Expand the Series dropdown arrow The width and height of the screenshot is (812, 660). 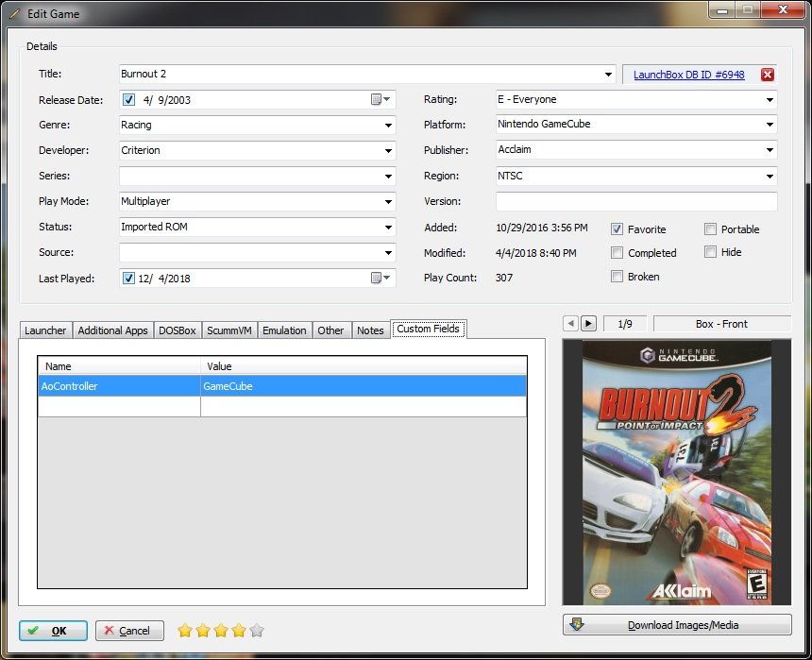tap(388, 177)
